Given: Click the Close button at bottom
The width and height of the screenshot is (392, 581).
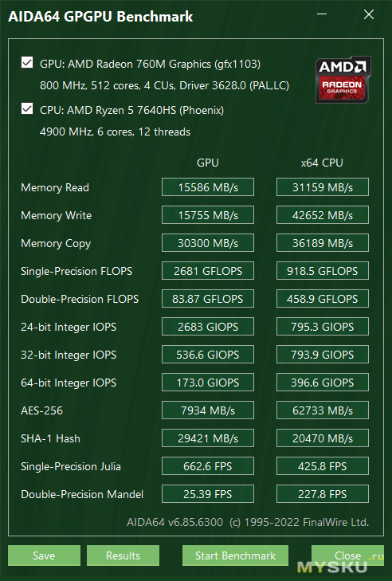Looking at the screenshot, I should pyautogui.click(x=347, y=555).
